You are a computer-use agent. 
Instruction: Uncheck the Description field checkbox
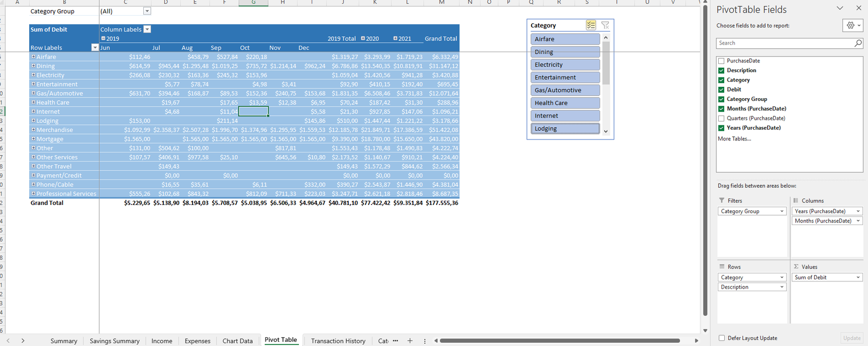pos(721,71)
